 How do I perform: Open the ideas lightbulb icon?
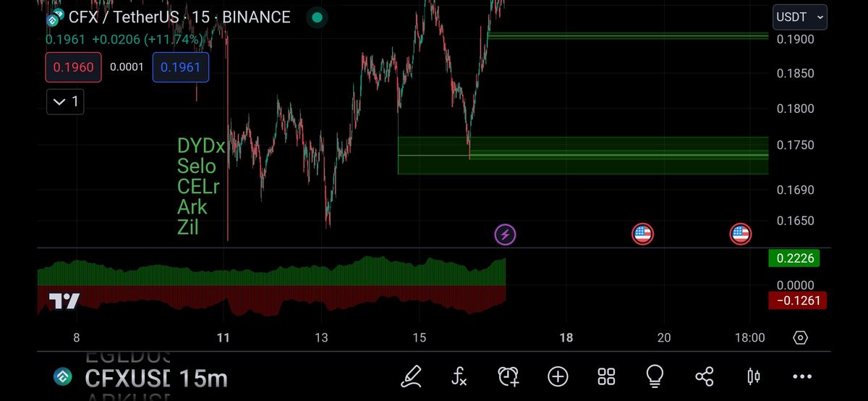point(655,375)
